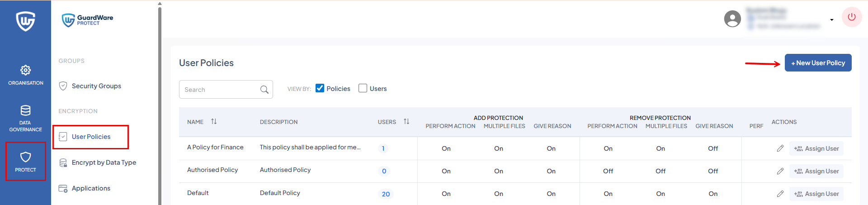Click edit pencil for A Policy for Finance
868x205 pixels.
tap(780, 148)
